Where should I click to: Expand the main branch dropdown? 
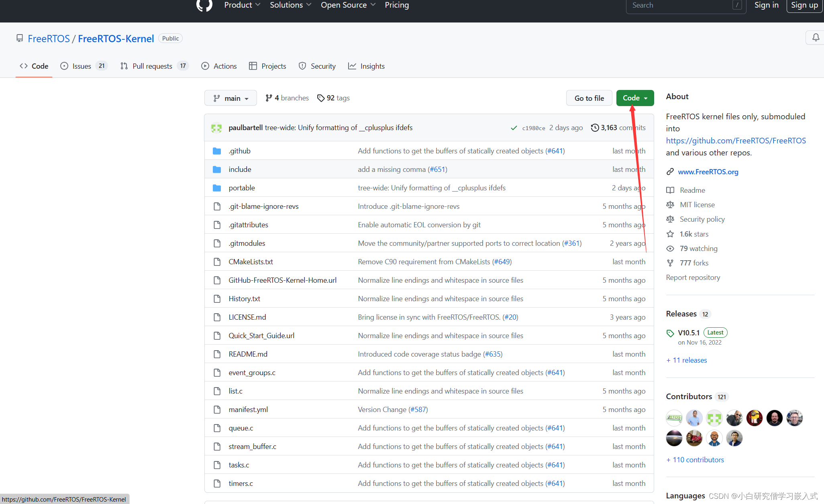[x=230, y=98]
